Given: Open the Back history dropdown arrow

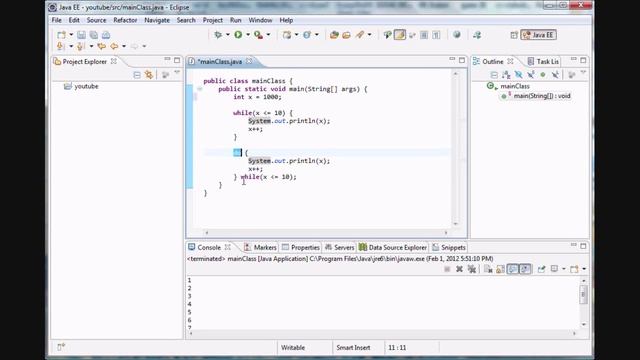Looking at the screenshot, I should 124,46.
